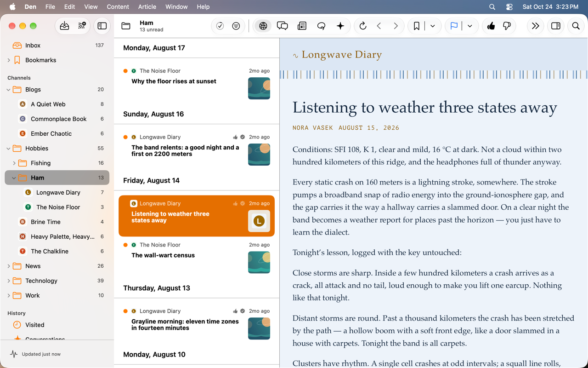
Task: Click the sparkle AI icon
Action: pos(340,26)
